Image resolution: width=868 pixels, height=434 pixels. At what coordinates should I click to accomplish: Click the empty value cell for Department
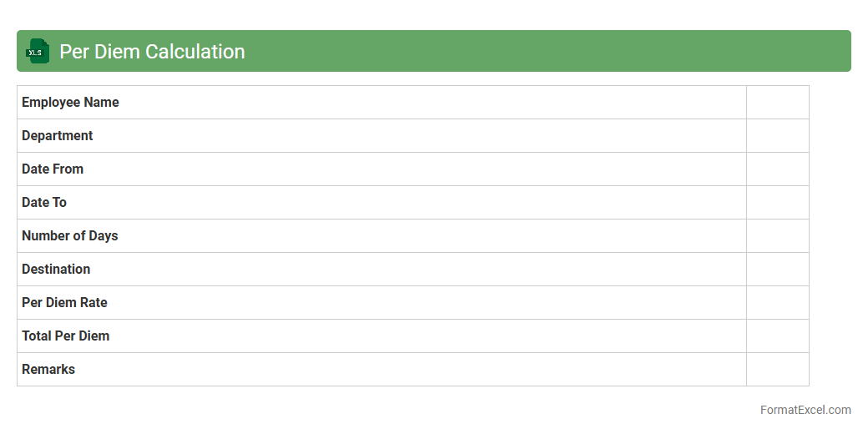click(x=777, y=136)
